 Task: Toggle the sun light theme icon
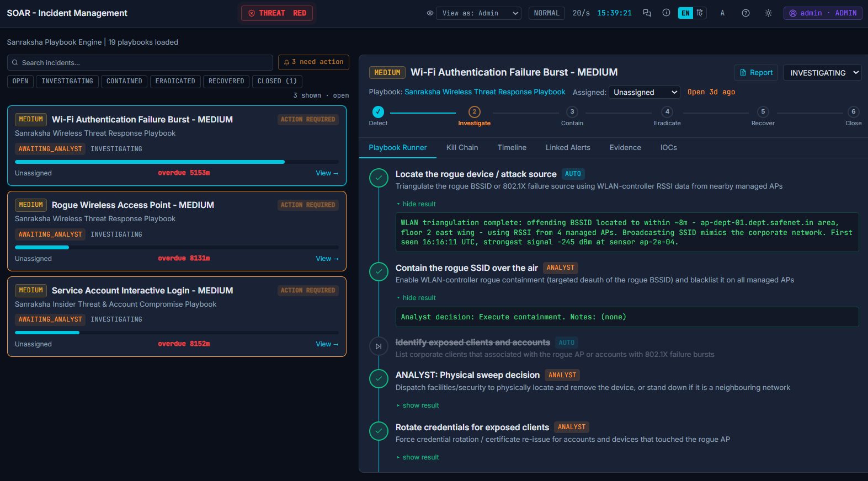click(768, 13)
